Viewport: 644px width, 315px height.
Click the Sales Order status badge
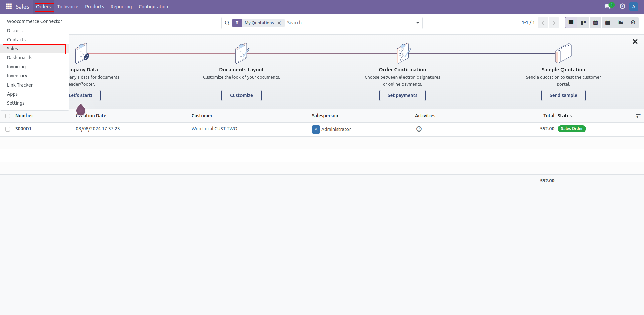[572, 129]
